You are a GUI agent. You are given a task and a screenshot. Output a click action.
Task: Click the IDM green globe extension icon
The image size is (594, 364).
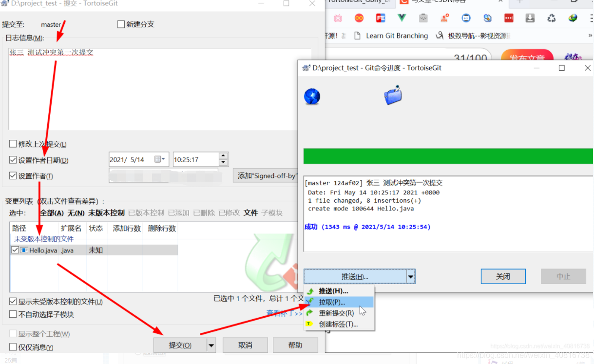[573, 18]
